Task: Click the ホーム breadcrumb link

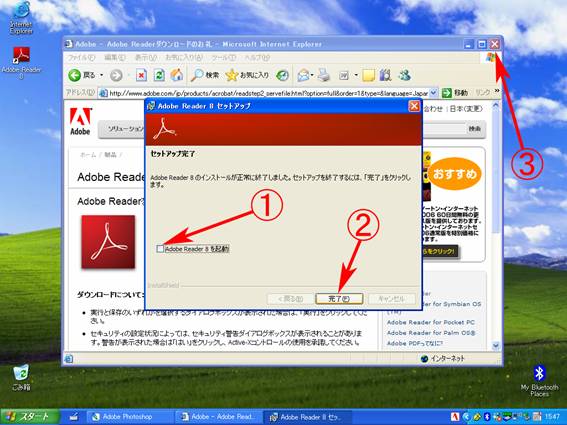Action: point(88,155)
